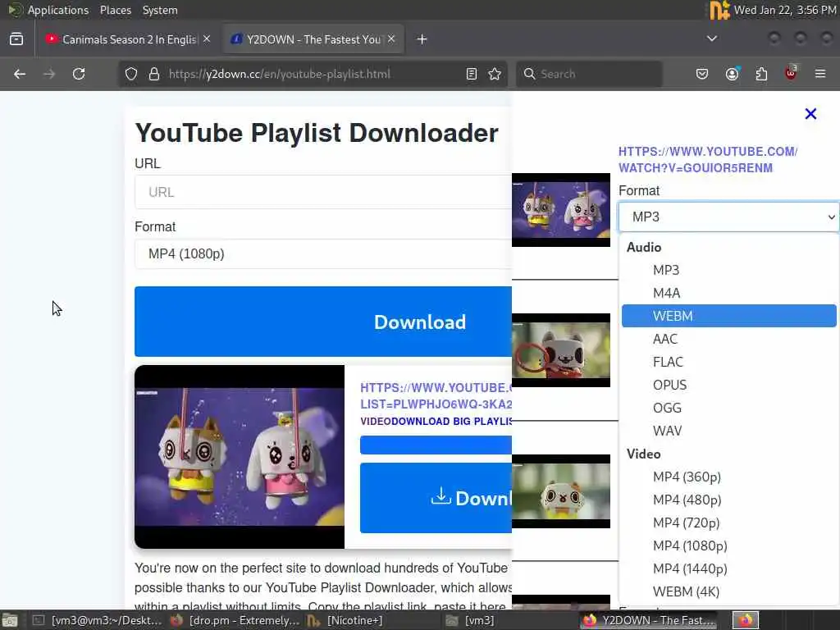The width and height of the screenshot is (840, 630).
Task: Click the Nicotine+ tray icon in top panel
Action: pyautogui.click(x=719, y=10)
